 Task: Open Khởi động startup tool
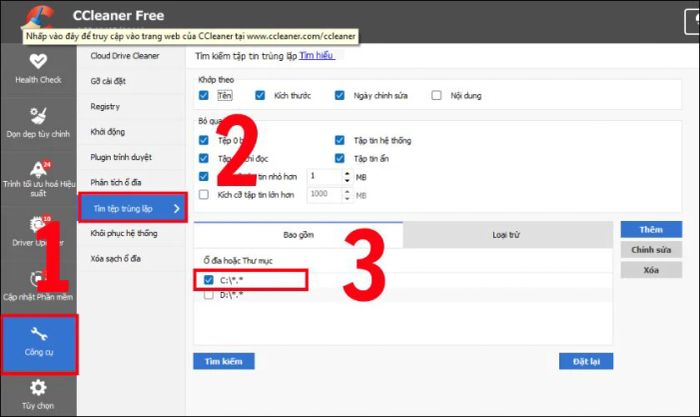tap(108, 132)
